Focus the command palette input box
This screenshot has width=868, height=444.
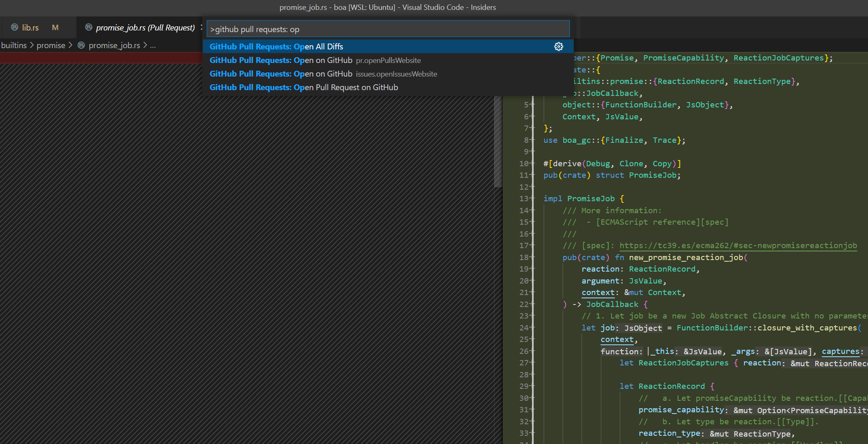click(x=388, y=29)
